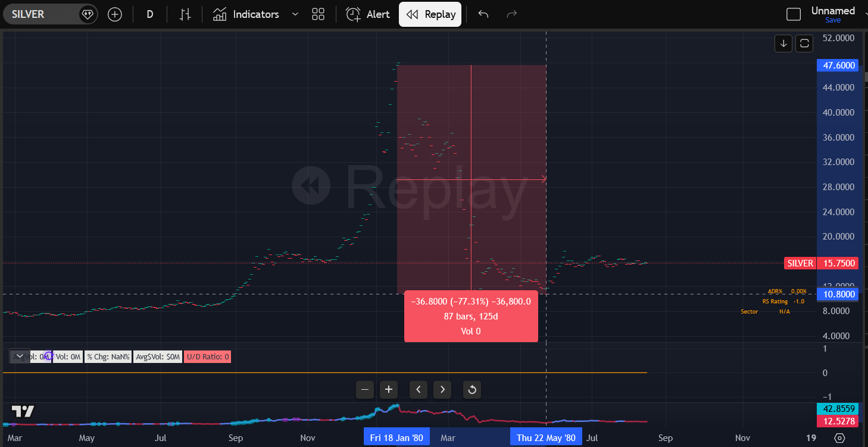868x447 pixels.
Task: Reset the chart view
Action: click(x=472, y=390)
